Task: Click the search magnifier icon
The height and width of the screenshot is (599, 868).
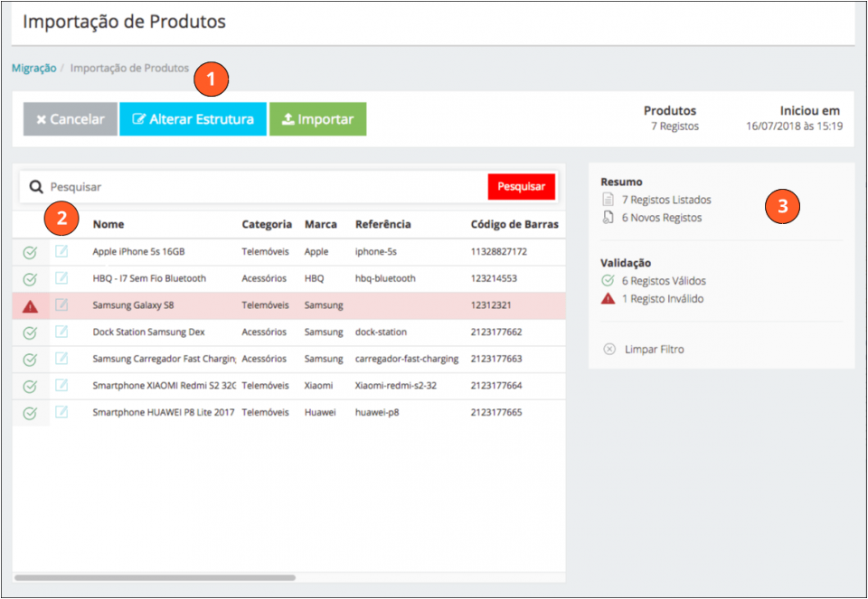Action: pos(36,187)
